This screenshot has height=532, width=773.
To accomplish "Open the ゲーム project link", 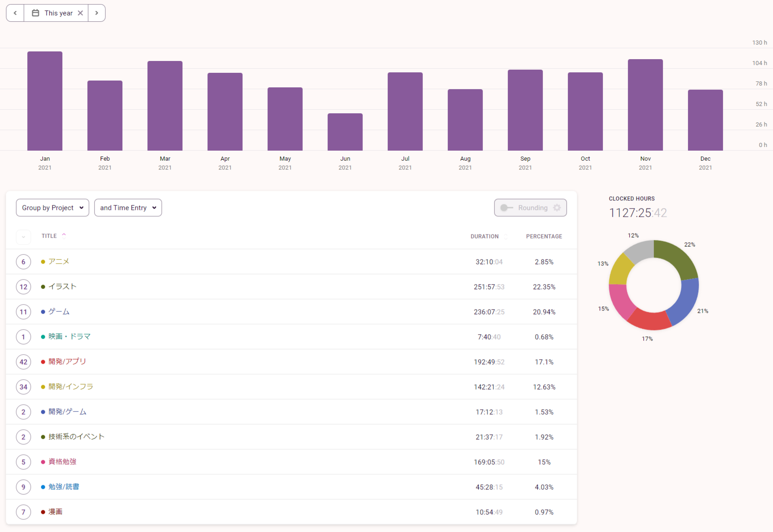I will (59, 311).
